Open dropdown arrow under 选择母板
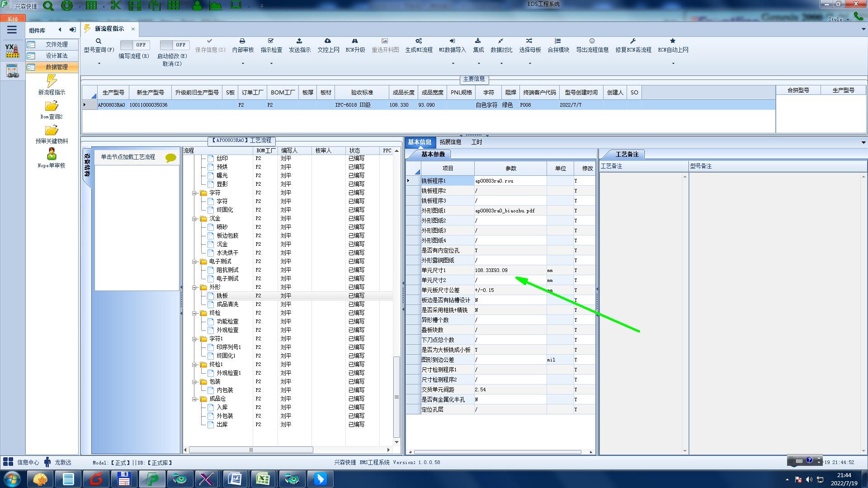This screenshot has width=868, height=488. pyautogui.click(x=530, y=64)
